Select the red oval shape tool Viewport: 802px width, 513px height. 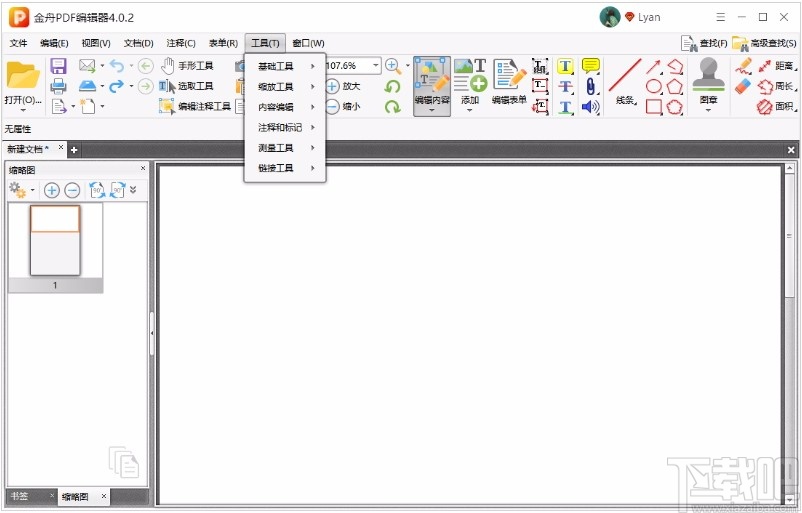654,86
